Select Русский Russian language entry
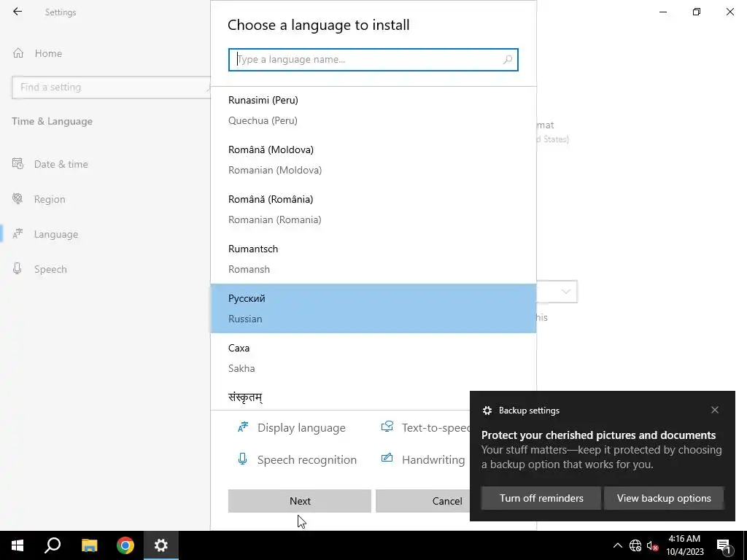This screenshot has height=560, width=747. (x=373, y=308)
